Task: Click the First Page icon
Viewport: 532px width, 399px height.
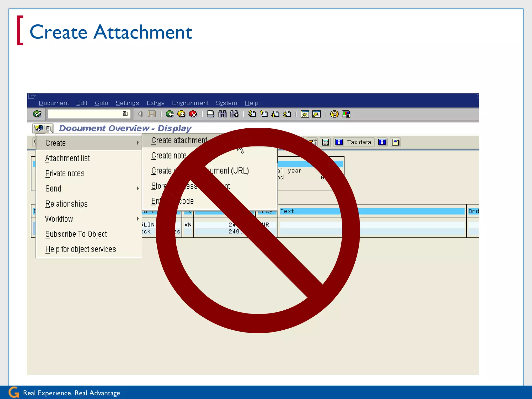Action: [x=252, y=114]
